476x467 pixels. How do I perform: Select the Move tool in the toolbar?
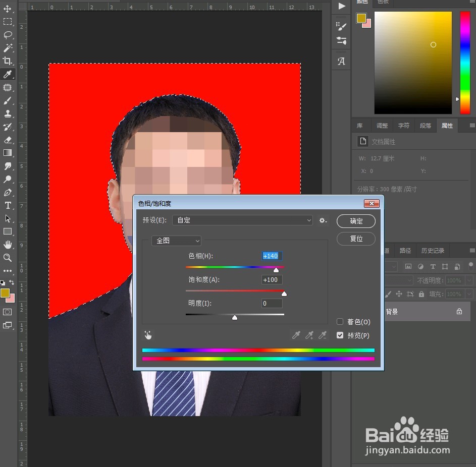coord(7,9)
